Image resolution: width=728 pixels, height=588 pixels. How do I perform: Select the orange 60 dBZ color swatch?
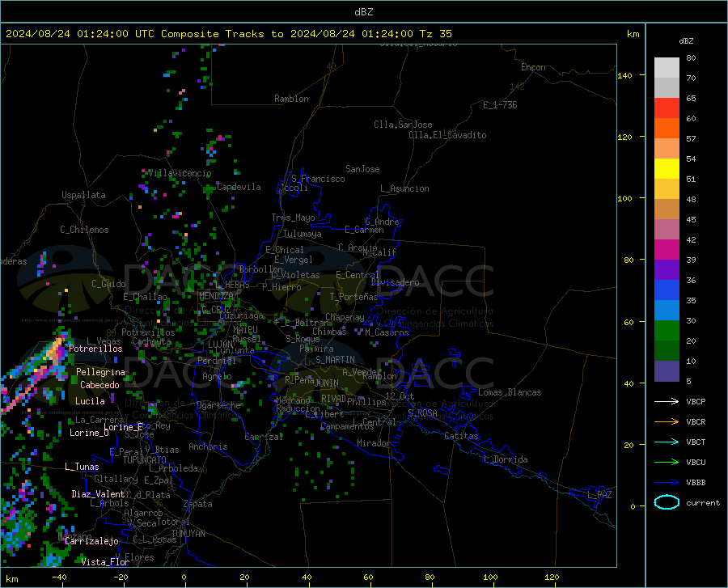click(x=667, y=129)
